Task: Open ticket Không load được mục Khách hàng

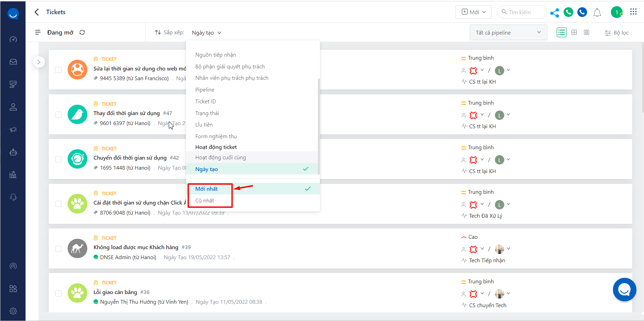Action: click(136, 247)
